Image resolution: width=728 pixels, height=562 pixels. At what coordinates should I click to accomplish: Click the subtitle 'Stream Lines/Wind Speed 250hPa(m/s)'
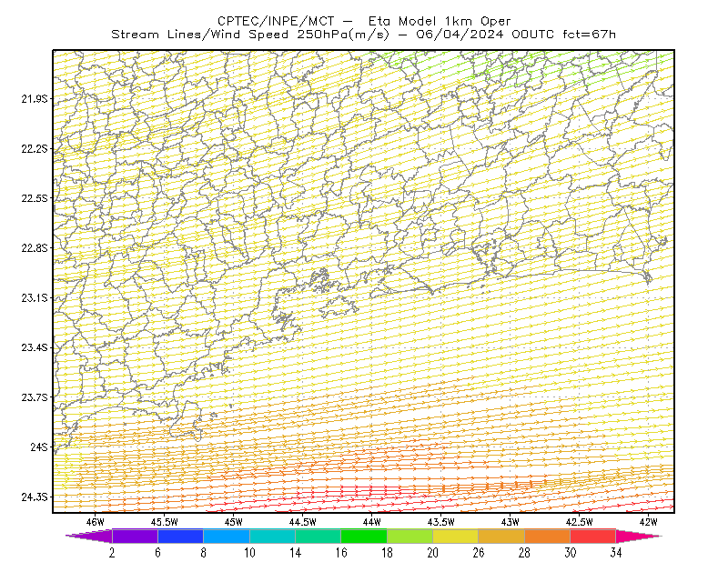pos(250,35)
